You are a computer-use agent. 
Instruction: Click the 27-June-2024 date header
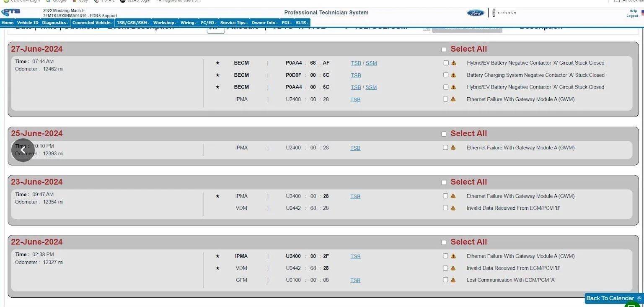click(37, 49)
